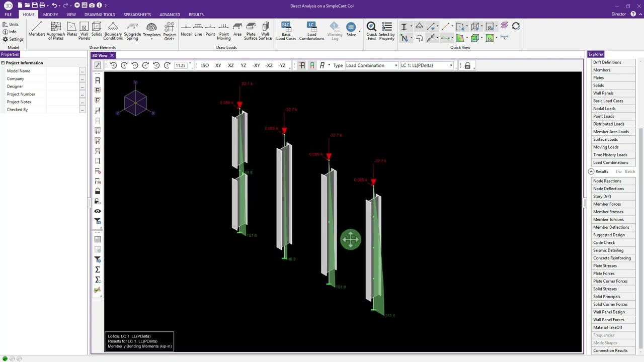Close the 3D View tab
Viewport: 644px width, 362px height.
[112, 55]
